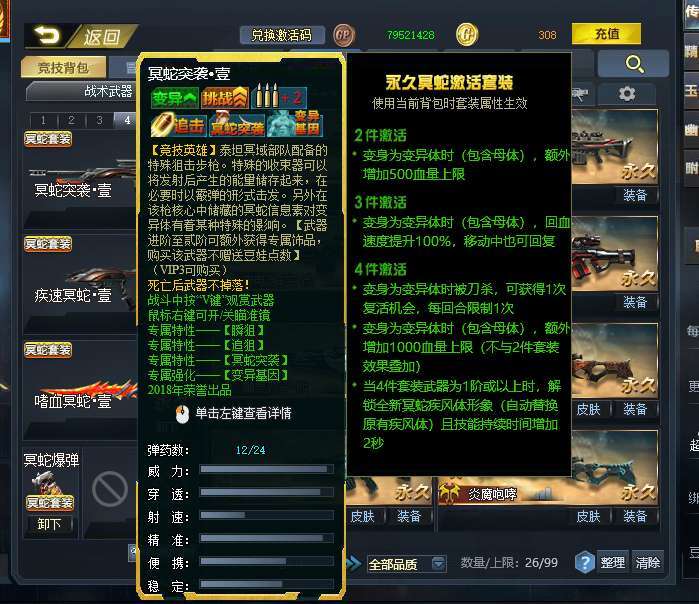This screenshot has width=699, height=604.
Task: Click the empty prohibited slot icon
Action: [110, 489]
